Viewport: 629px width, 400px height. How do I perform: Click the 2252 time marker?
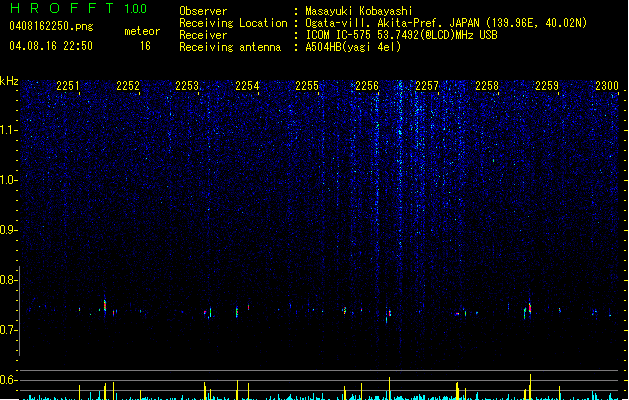click(128, 86)
